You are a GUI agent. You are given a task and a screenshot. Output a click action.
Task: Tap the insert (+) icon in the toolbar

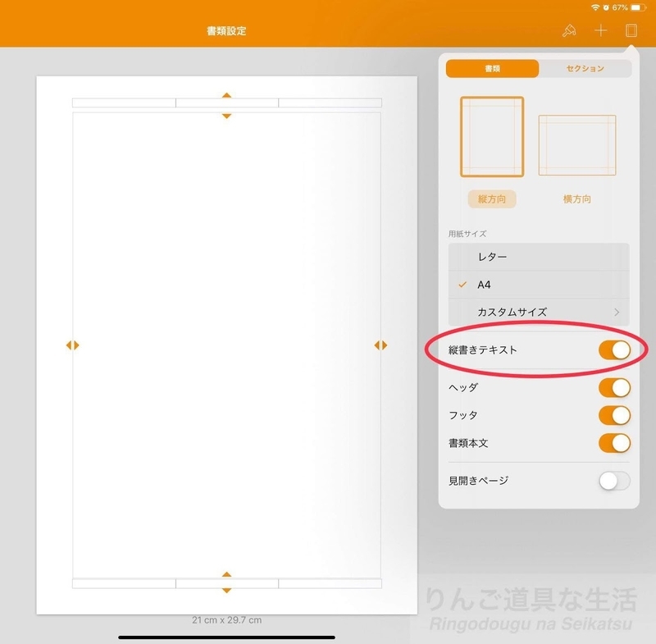click(x=599, y=32)
